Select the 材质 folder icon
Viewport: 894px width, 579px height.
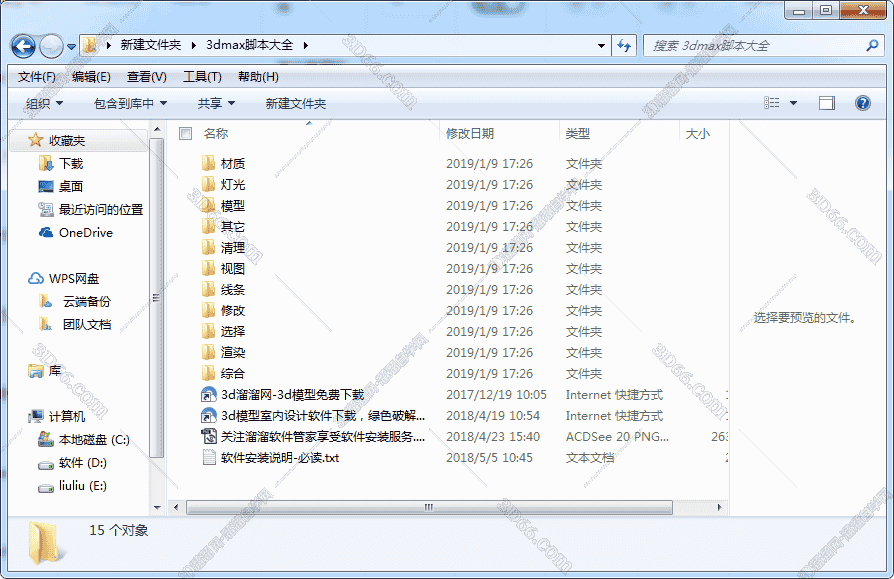coord(208,164)
